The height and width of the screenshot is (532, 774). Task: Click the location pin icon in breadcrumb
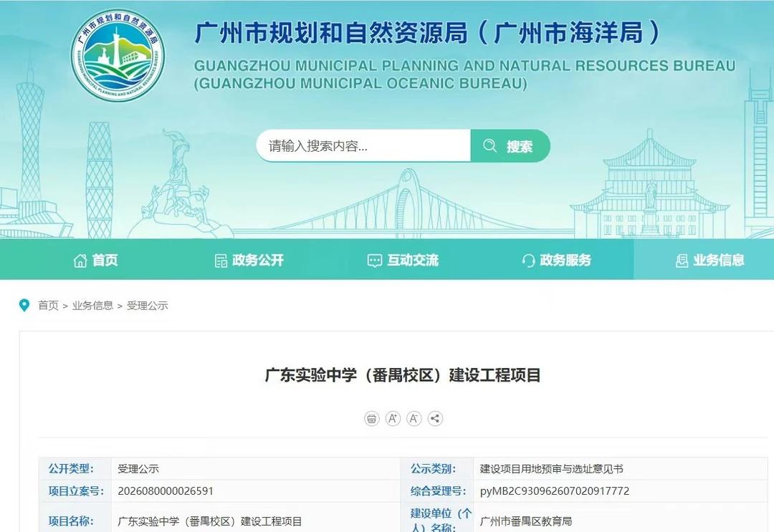pos(24,305)
